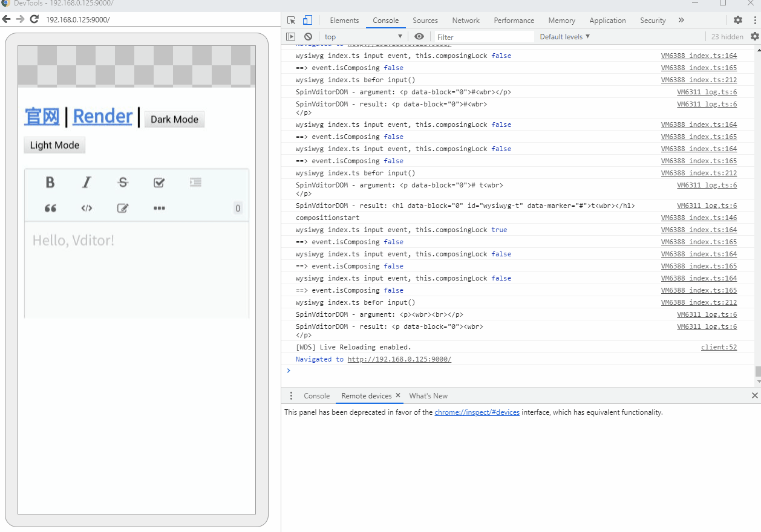Image resolution: width=761 pixels, height=532 pixels.
Task: Show console sidebar icon
Action: 291,37
